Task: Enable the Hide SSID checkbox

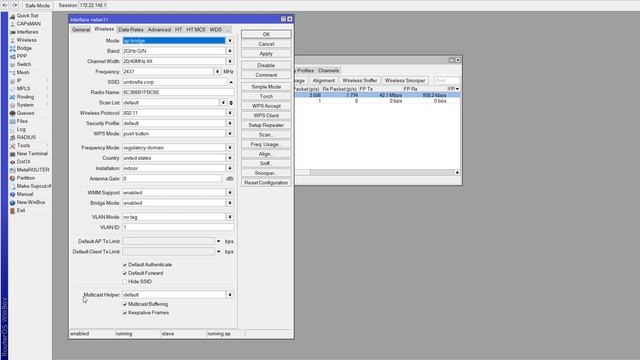Action: pos(125,282)
